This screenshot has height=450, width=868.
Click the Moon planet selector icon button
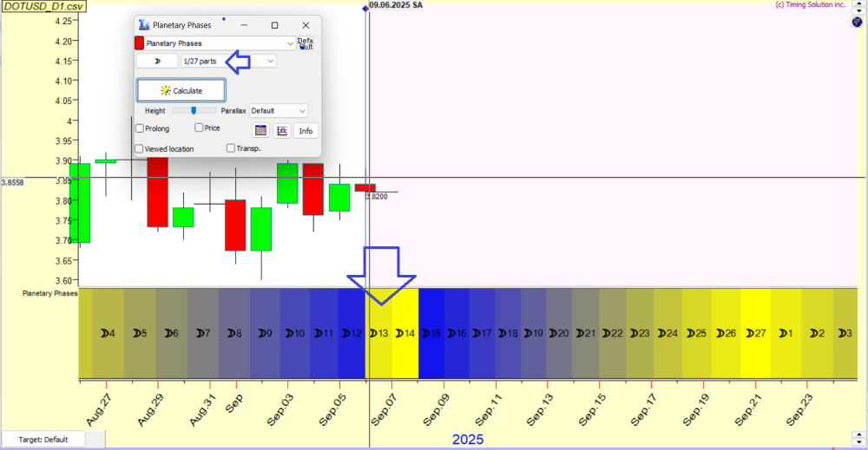click(x=157, y=62)
